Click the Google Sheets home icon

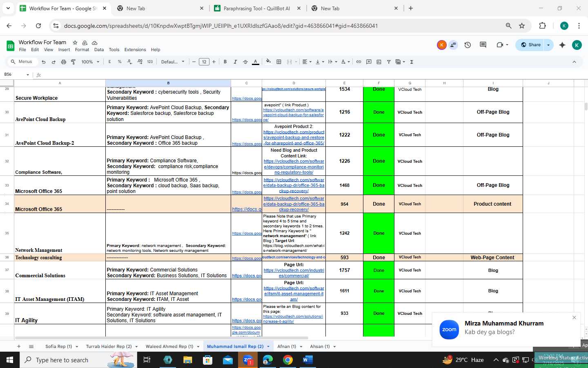click(10, 45)
